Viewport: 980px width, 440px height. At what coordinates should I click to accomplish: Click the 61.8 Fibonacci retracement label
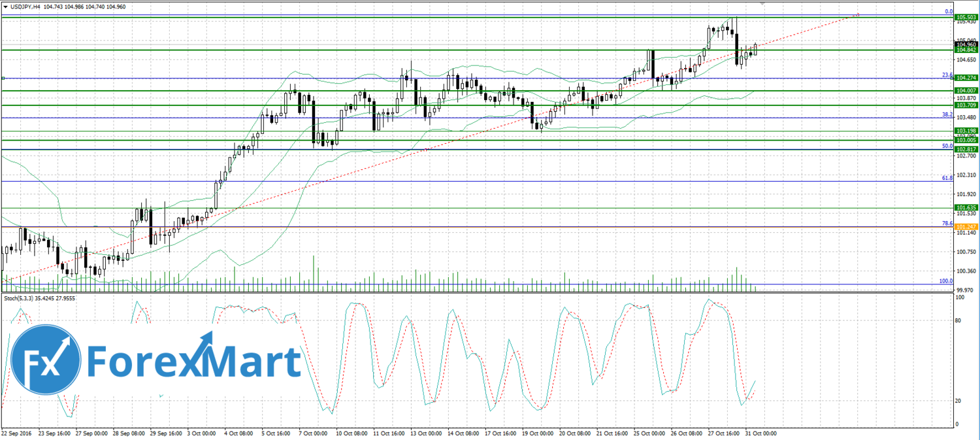pos(947,177)
